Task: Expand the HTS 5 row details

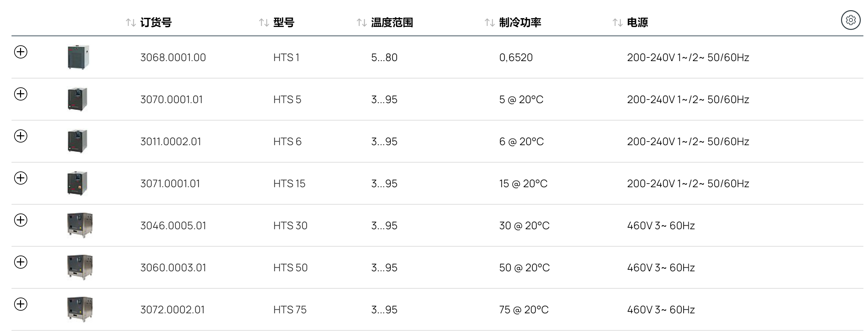Action: [21, 94]
